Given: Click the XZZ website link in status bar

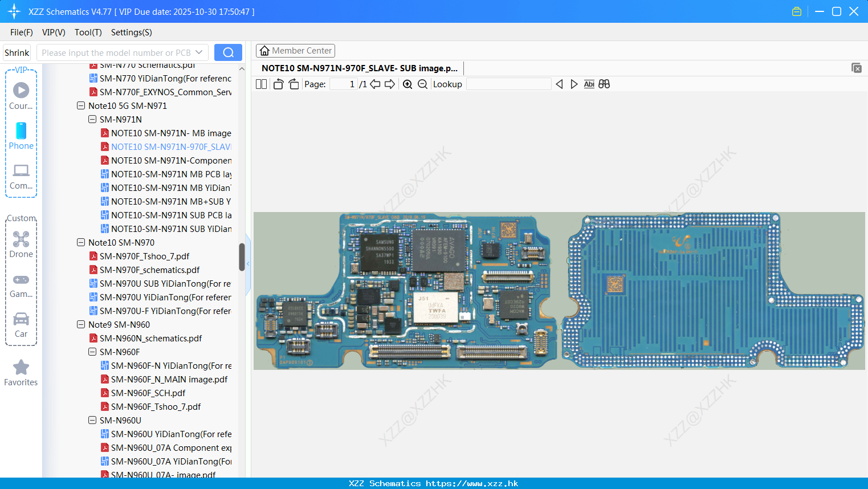Looking at the screenshot, I should pyautogui.click(x=472, y=483).
